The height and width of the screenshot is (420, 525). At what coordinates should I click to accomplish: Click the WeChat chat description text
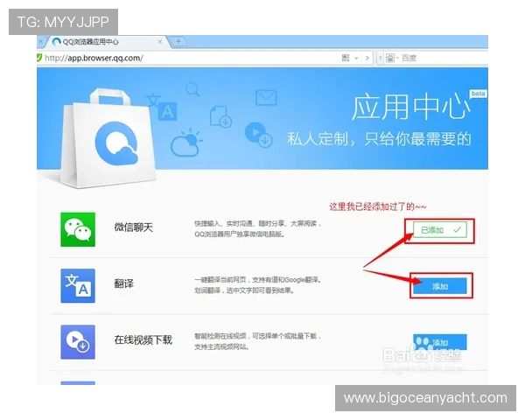[x=258, y=228]
